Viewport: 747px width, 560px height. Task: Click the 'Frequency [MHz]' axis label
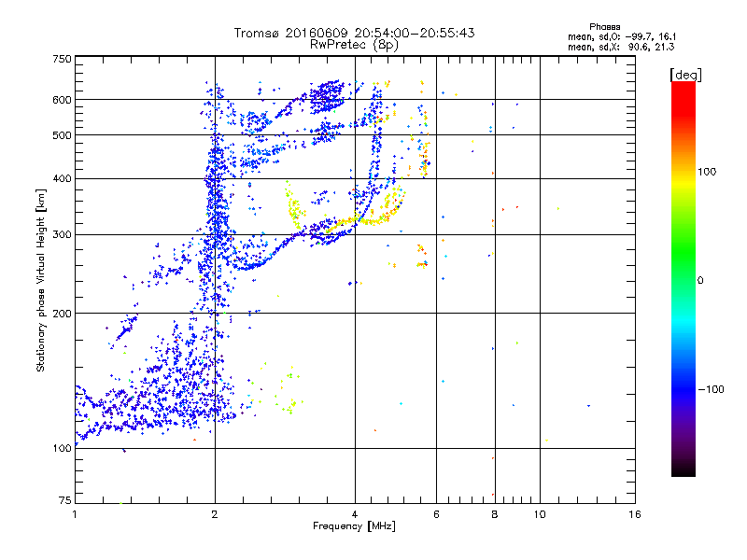pyautogui.click(x=354, y=526)
